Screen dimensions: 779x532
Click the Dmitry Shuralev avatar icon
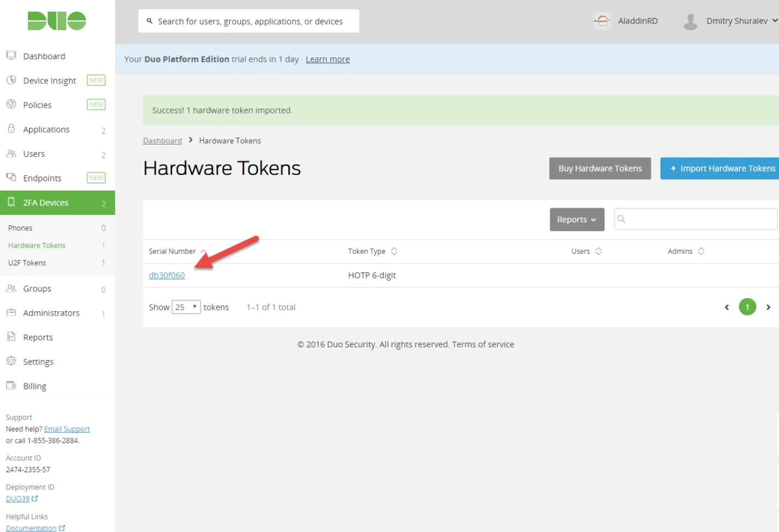point(691,21)
